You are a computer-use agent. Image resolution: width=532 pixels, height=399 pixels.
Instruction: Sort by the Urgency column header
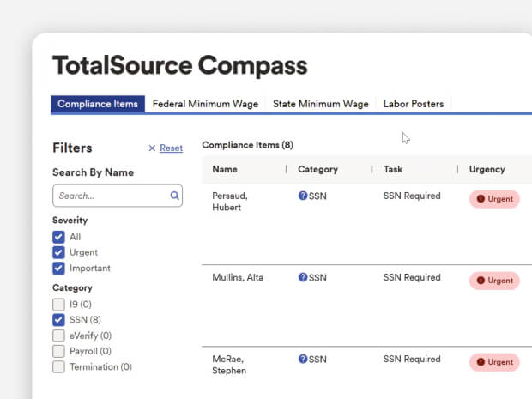tap(487, 169)
